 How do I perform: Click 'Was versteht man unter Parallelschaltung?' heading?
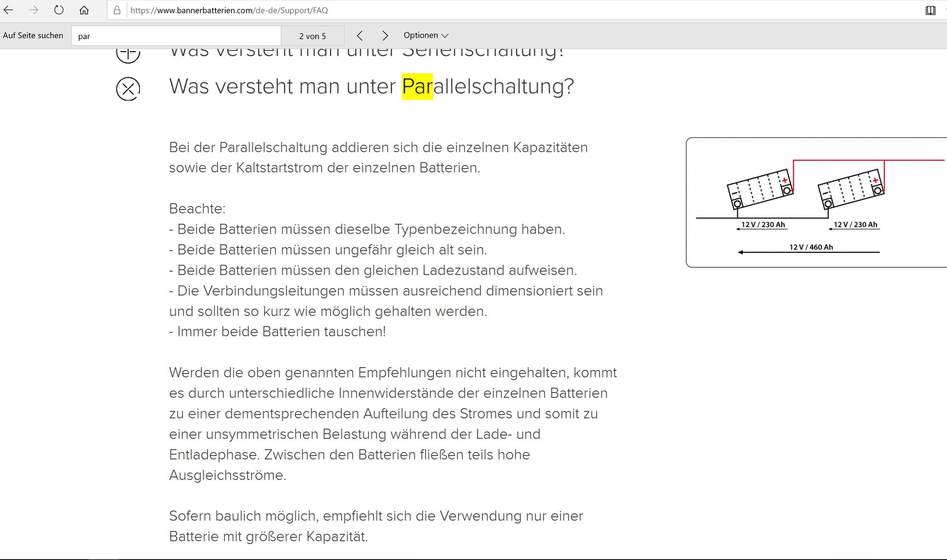coord(371,86)
